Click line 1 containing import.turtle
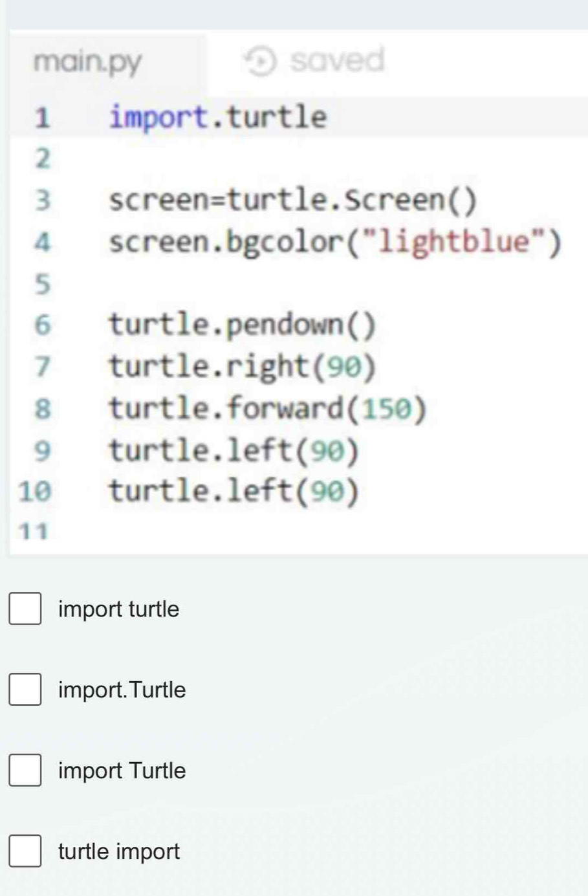This screenshot has height=896, width=588. coord(217,116)
